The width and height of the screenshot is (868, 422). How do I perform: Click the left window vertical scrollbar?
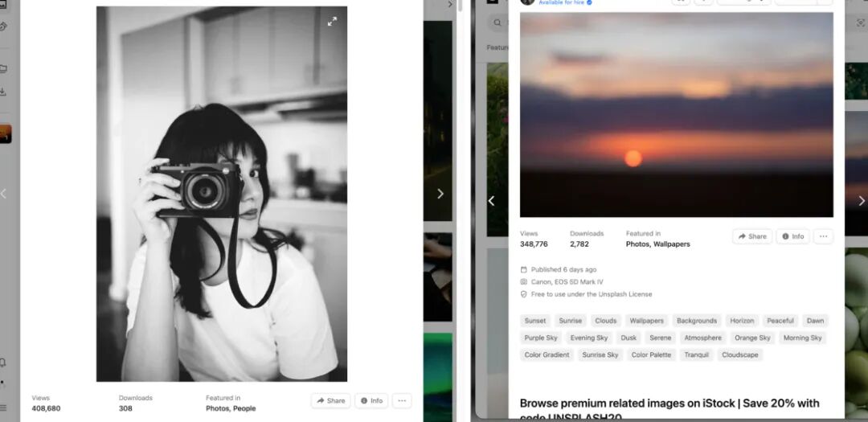point(459,6)
